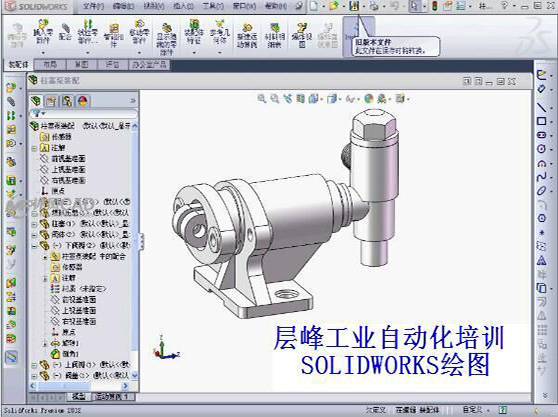Screen dimensions: 558x417
Task: Select the Line tool in right sketch toolbar
Action: coord(541,106)
